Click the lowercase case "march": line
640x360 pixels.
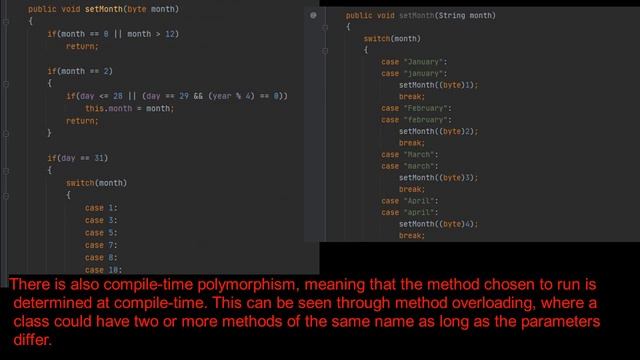coord(410,166)
